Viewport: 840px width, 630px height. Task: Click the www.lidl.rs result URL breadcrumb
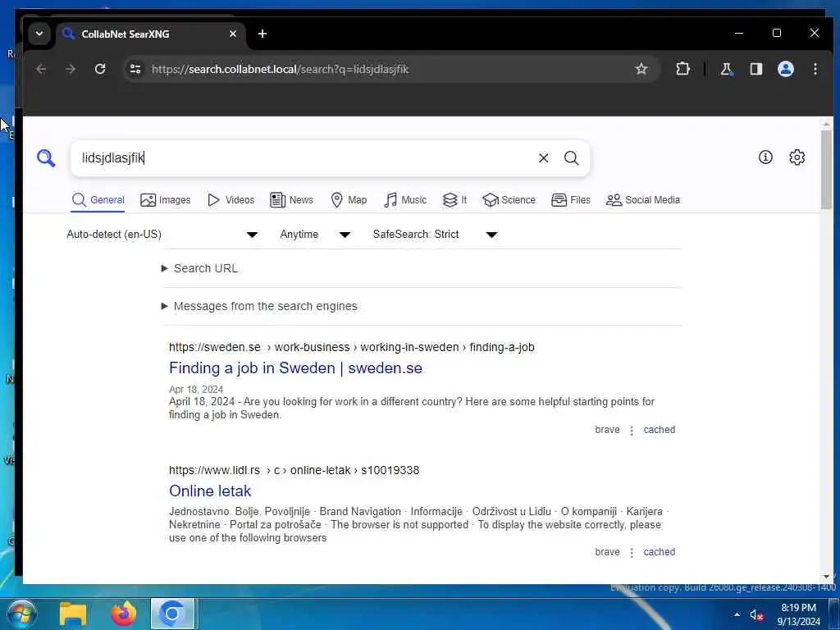[x=294, y=470]
